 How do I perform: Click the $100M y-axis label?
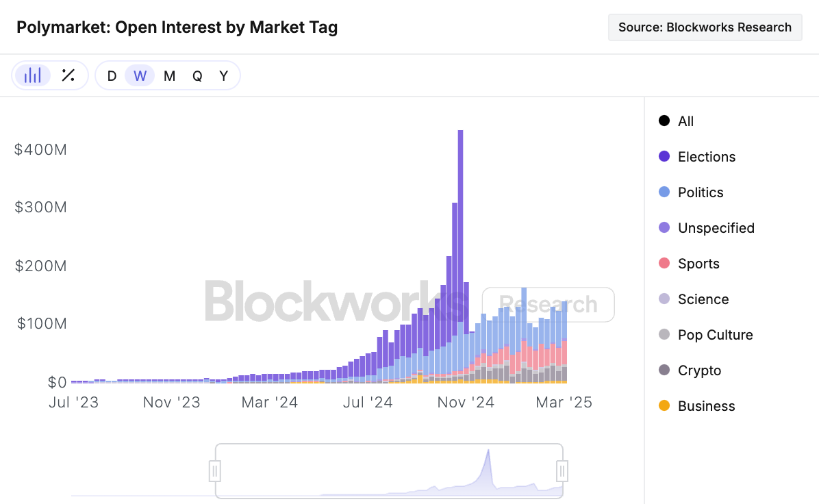click(x=42, y=323)
